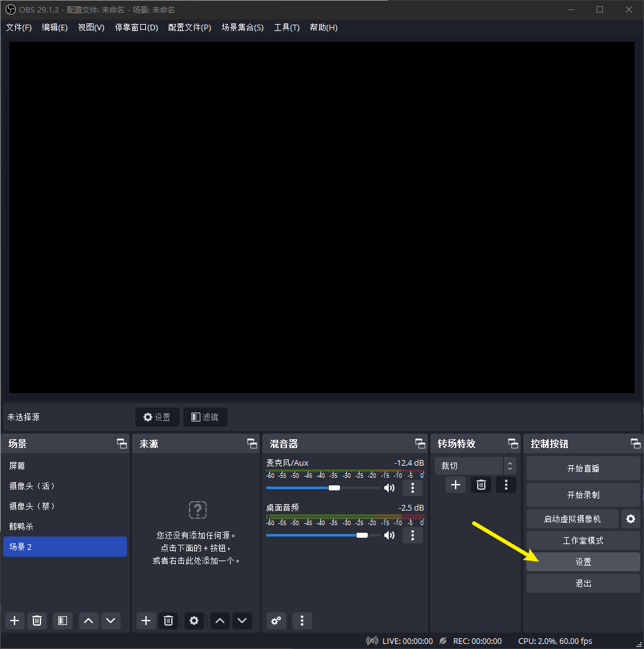This screenshot has height=649, width=644.
Task: Open transition properties three-dot menu
Action: point(506,485)
